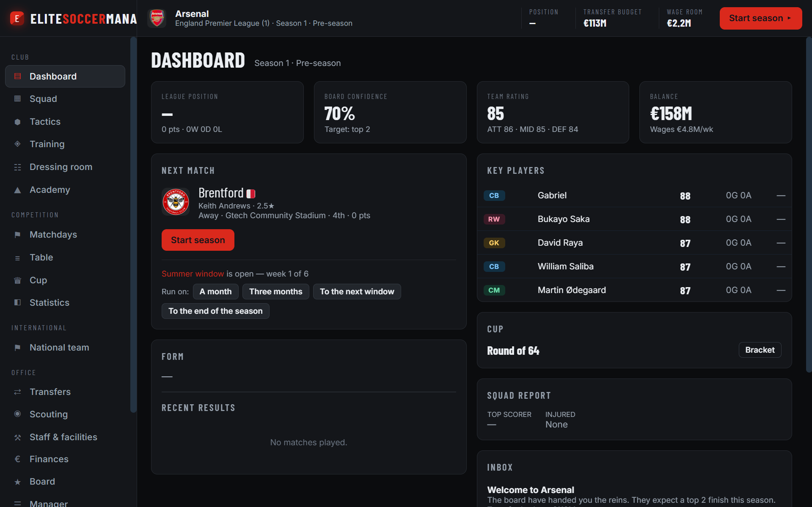Click the Board Confidence 70% card
812x507 pixels.
pos(390,112)
